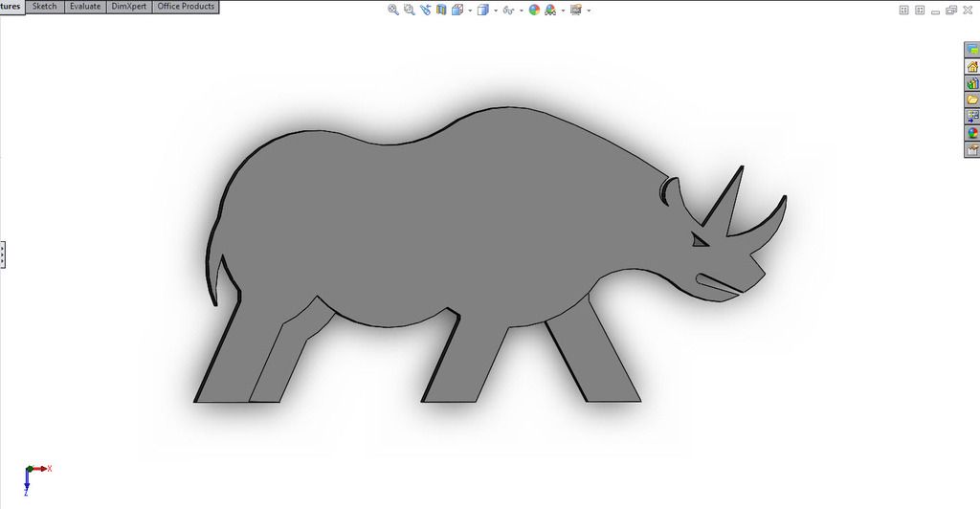The width and height of the screenshot is (980, 509).
Task: Switch to the Features tab
Action: [12, 7]
